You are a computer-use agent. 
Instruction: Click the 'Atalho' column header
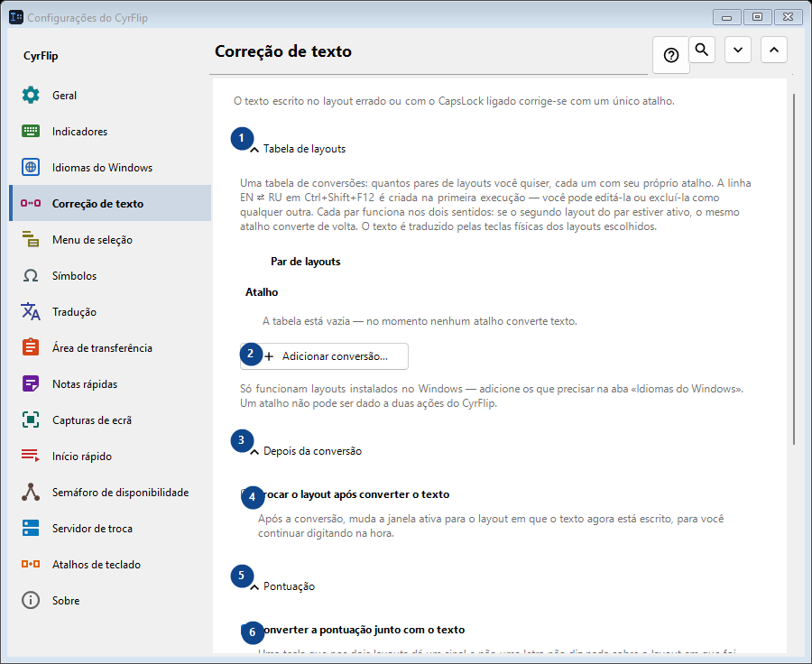click(262, 292)
